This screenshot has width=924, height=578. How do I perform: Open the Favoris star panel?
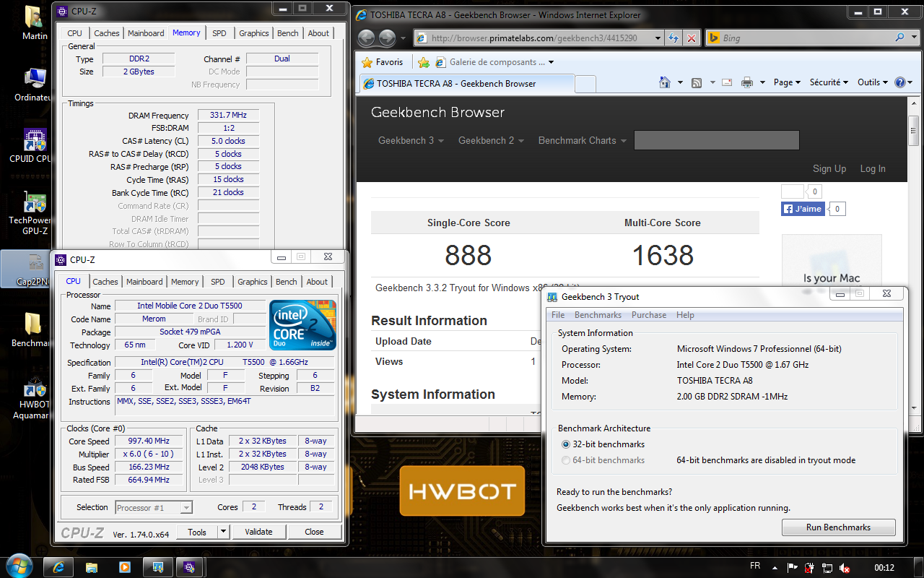[383, 62]
